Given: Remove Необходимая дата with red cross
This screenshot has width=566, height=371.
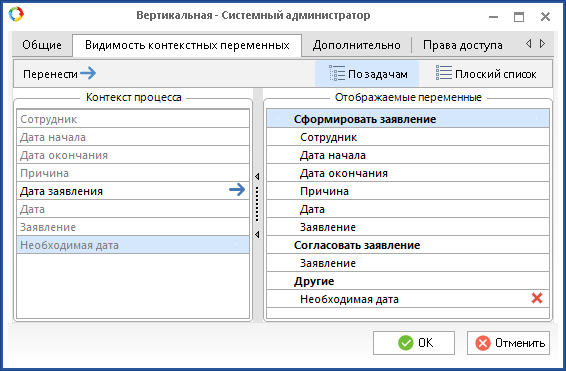Looking at the screenshot, I should [537, 298].
